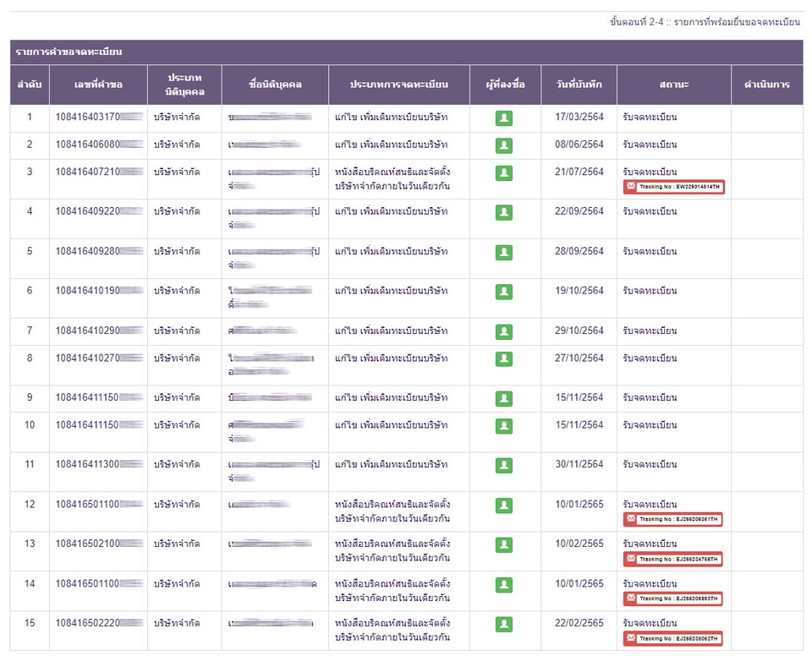Open the signer icon in row 2
Image resolution: width=812 pixels, height=656 pixels.
(x=504, y=145)
